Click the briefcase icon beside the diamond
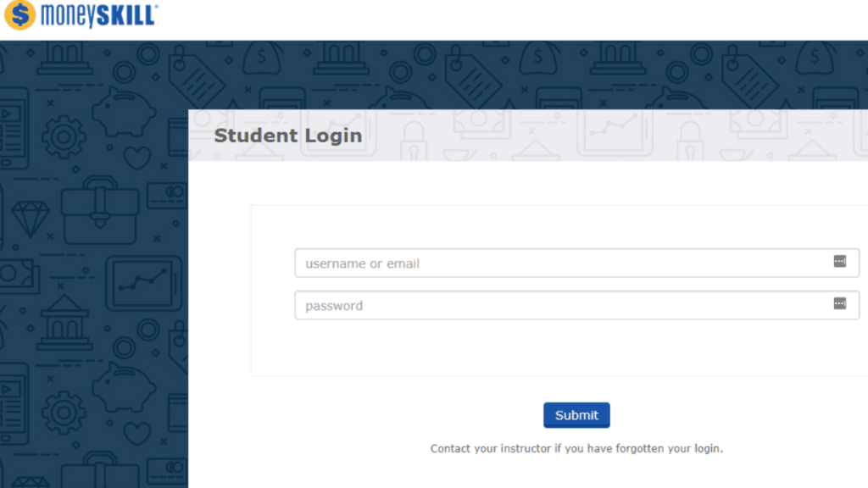Viewport: 868px width, 488px height. [100, 207]
